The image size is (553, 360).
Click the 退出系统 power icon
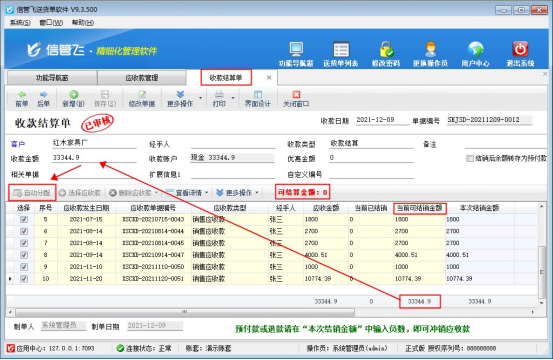tap(520, 49)
